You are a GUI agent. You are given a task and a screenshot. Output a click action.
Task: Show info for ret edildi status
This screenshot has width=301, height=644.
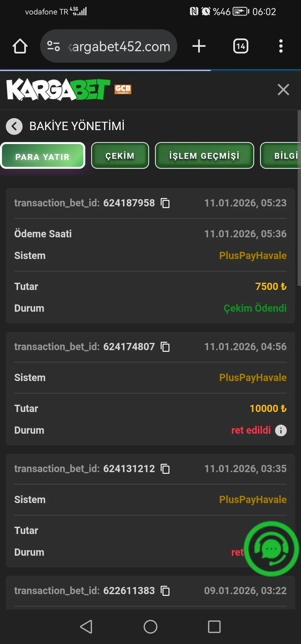click(x=281, y=430)
